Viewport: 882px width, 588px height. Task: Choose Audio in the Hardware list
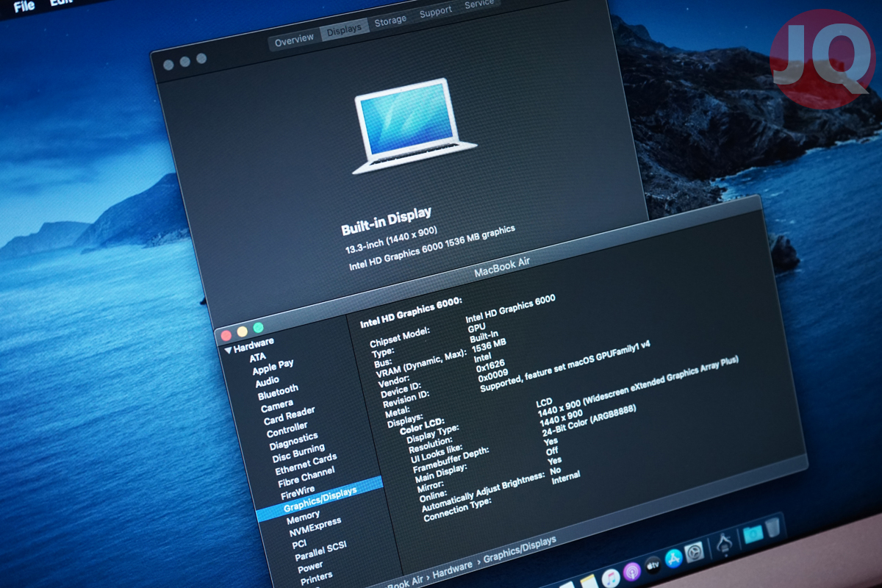click(267, 381)
